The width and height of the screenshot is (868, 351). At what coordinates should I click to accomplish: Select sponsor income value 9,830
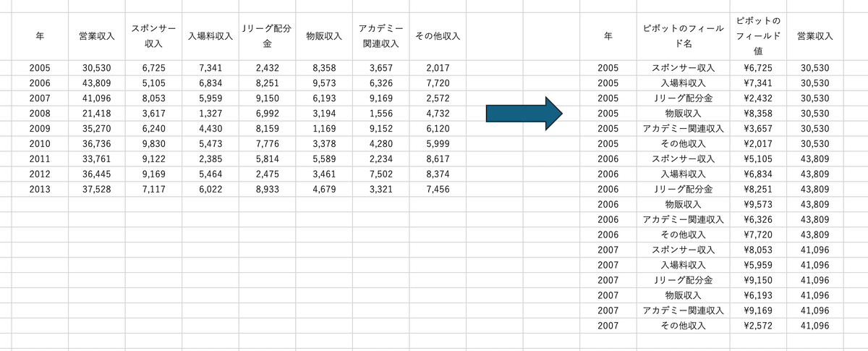click(x=153, y=143)
